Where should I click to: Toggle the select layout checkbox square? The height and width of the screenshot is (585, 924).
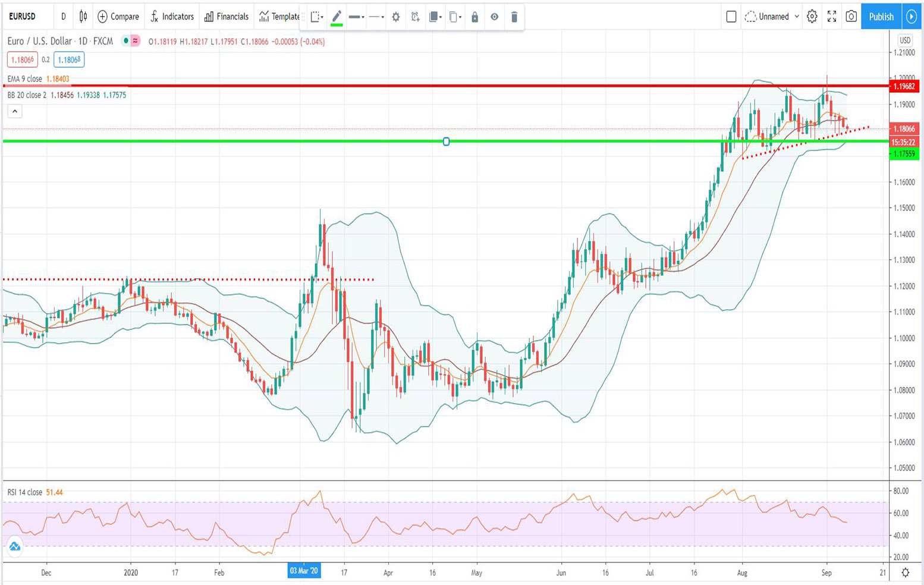click(x=731, y=17)
